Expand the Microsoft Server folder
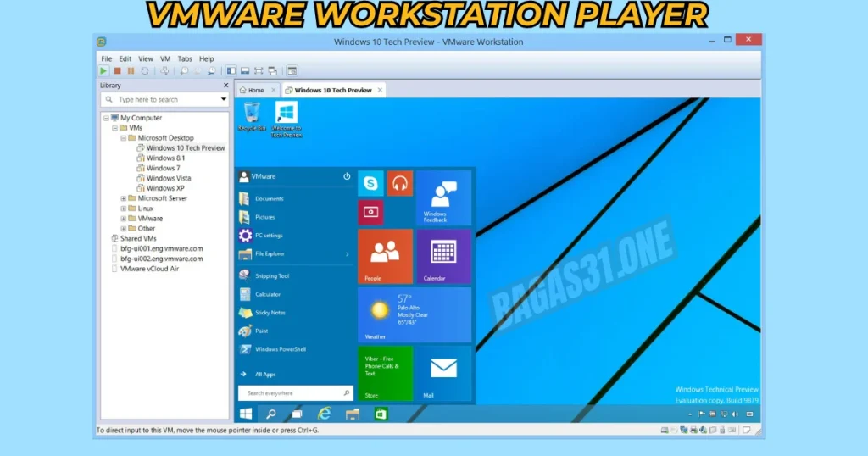Image resolution: width=868 pixels, height=456 pixels. tap(124, 198)
